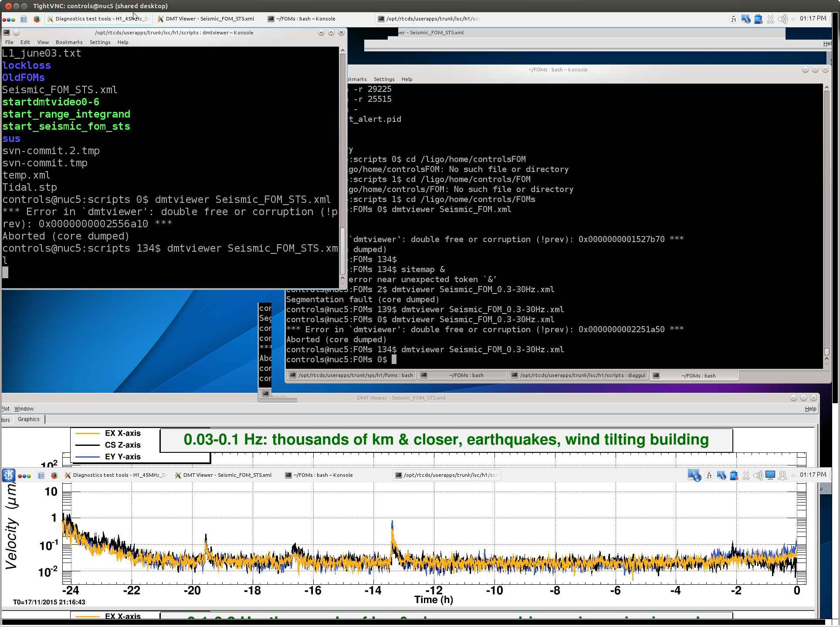Screen dimensions: 840x627
Task: Open Settings menu in dmtviewer Konsole
Action: (x=100, y=42)
